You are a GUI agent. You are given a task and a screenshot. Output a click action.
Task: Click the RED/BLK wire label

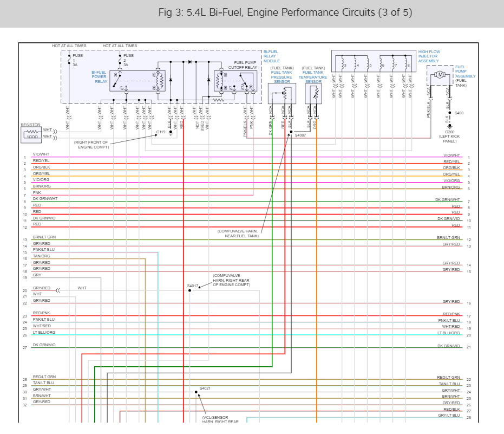(x=451, y=409)
